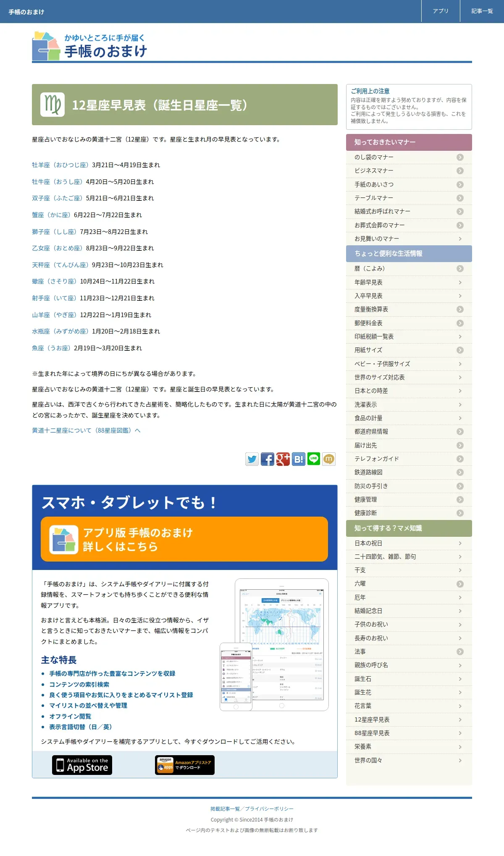This screenshot has width=504, height=856.
Task: Open 誕生石 sidebar item
Action: 409,679
